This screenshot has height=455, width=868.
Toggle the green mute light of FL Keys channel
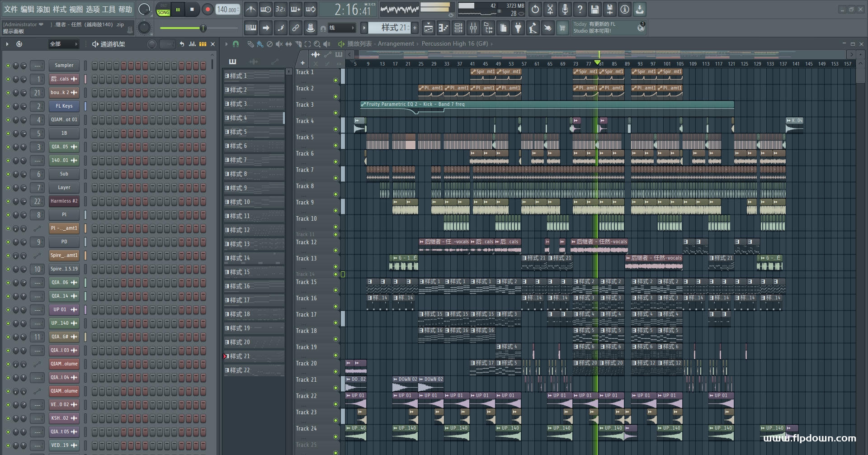tap(8, 106)
